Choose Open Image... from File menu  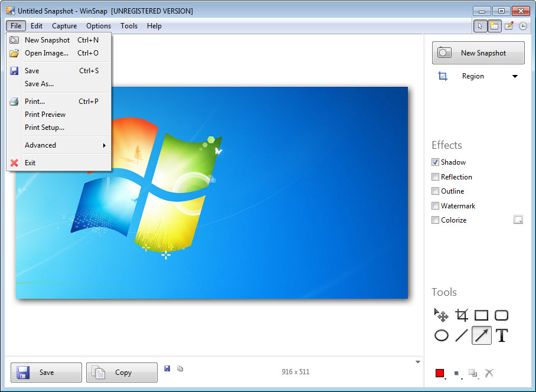(x=67, y=53)
